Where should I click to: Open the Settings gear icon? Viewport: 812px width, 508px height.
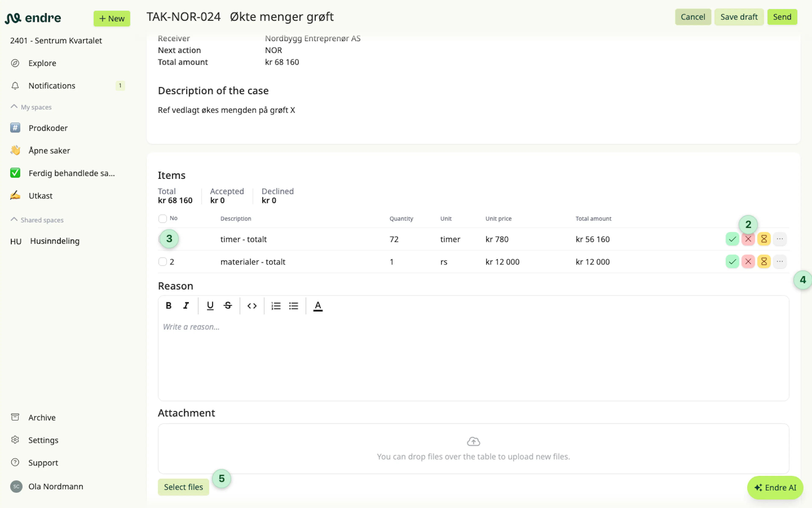15,440
